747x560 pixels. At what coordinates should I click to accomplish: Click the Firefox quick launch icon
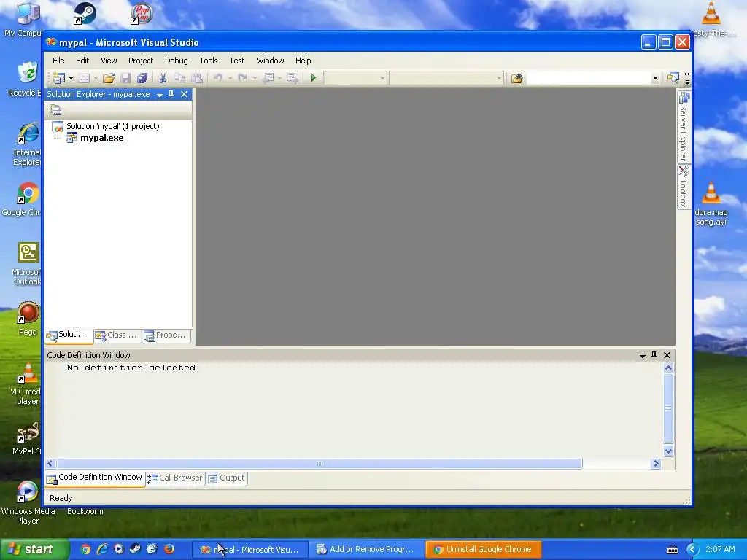(x=169, y=550)
